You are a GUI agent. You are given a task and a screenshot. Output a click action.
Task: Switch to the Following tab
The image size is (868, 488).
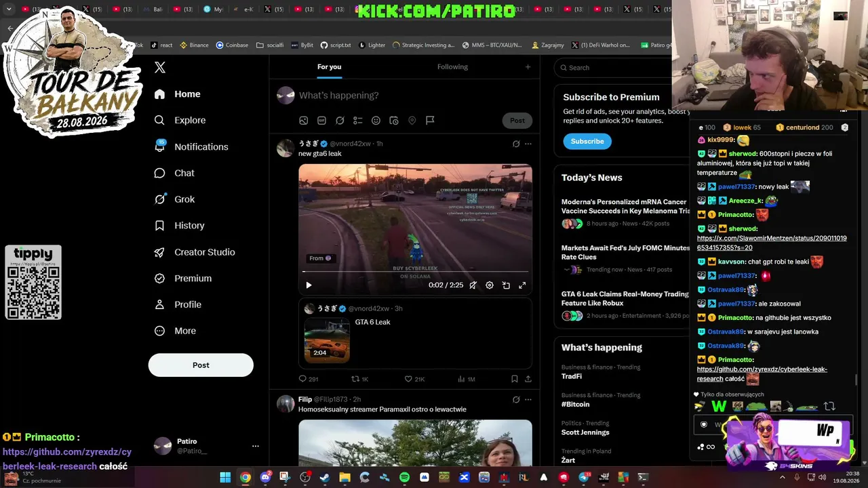(452, 66)
